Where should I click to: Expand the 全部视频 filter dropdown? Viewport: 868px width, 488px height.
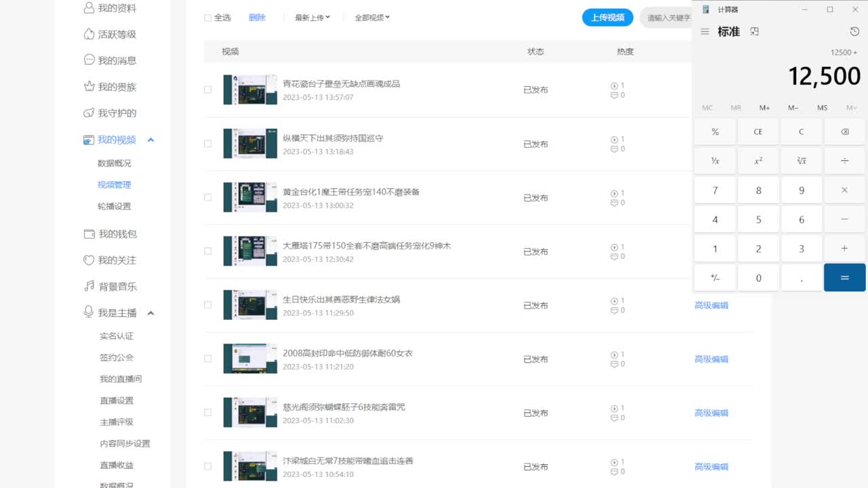(370, 18)
